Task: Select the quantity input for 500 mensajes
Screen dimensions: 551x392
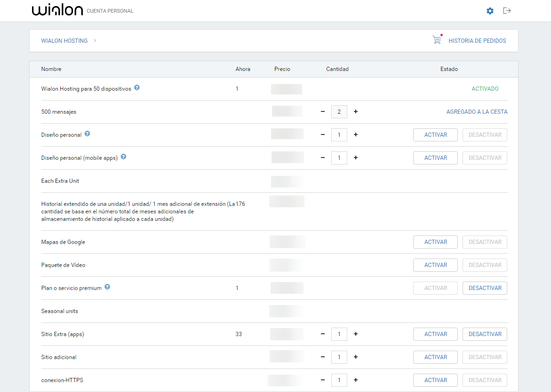Action: (339, 111)
